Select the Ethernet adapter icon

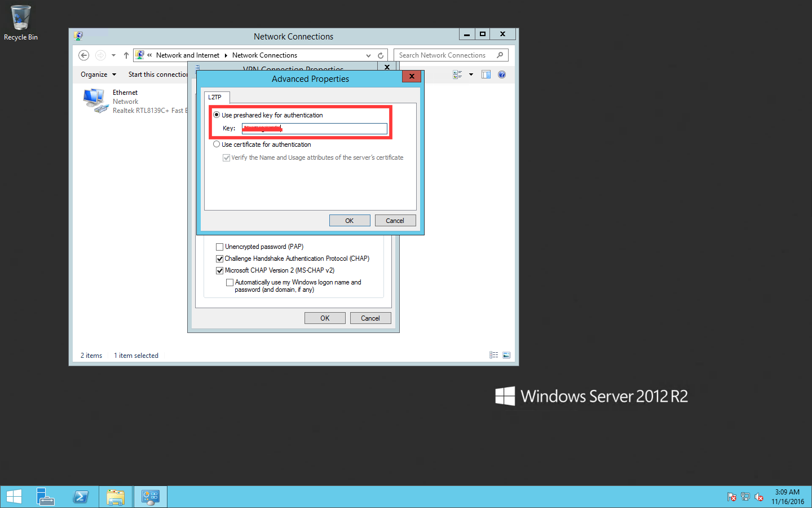pos(95,101)
